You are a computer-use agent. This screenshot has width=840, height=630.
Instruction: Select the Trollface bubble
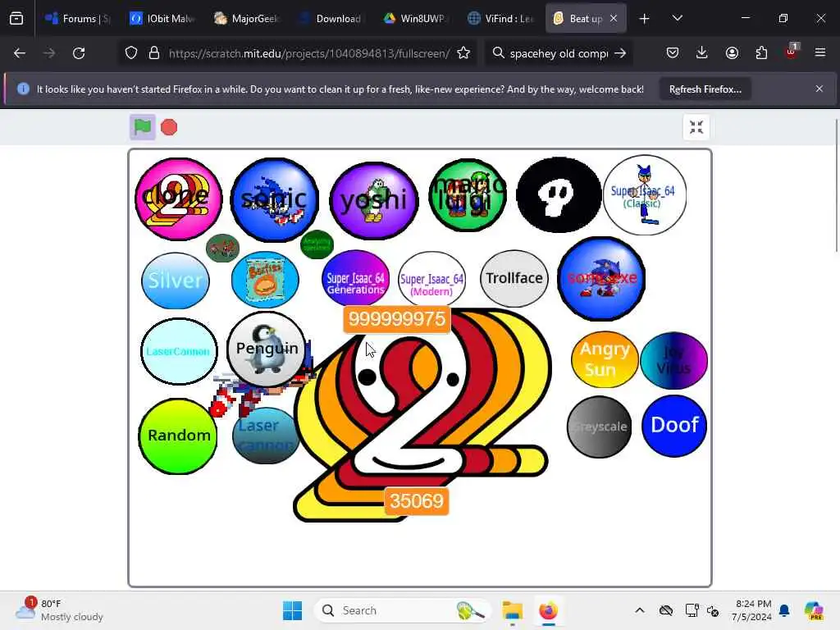tap(514, 278)
